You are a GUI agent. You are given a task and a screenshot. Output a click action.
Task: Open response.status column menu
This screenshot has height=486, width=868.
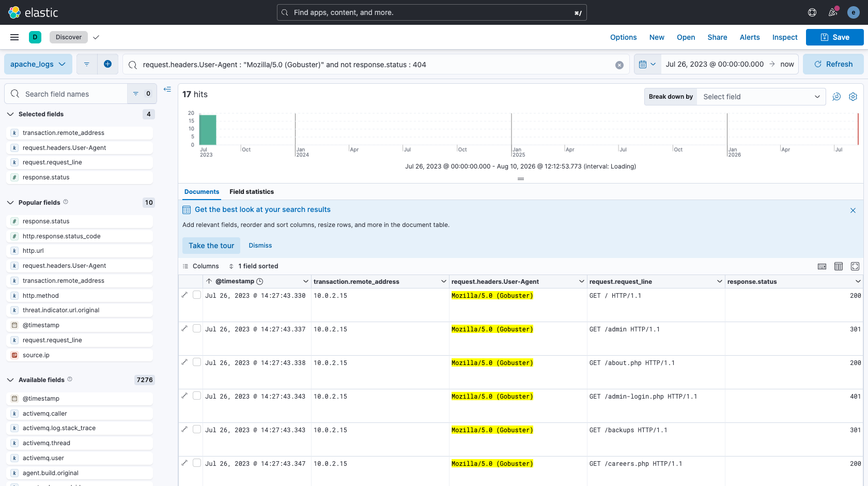tap(858, 281)
